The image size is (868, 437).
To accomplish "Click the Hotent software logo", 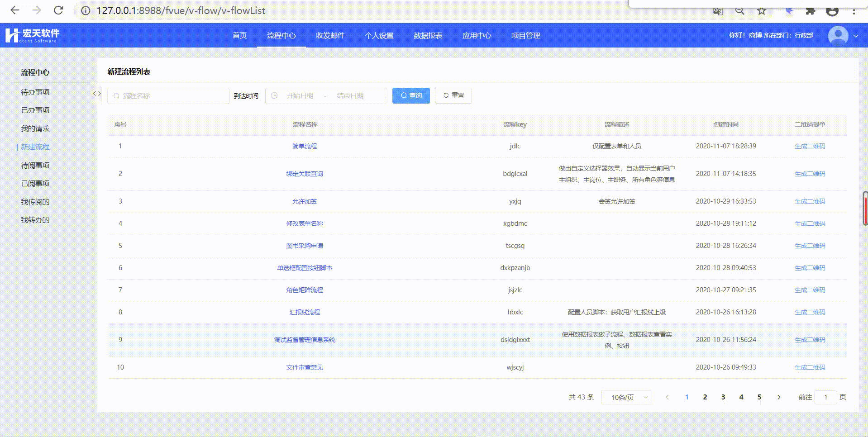I will 32,35.
